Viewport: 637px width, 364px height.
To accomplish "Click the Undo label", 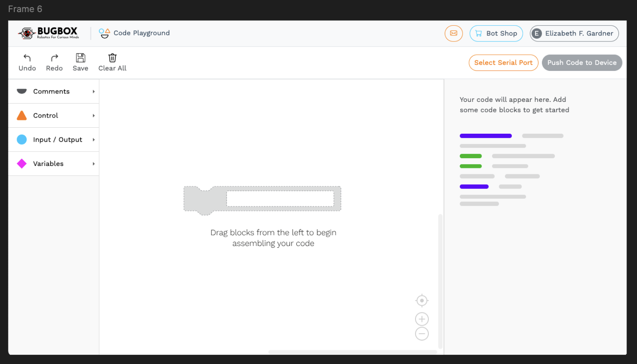I will pyautogui.click(x=27, y=68).
